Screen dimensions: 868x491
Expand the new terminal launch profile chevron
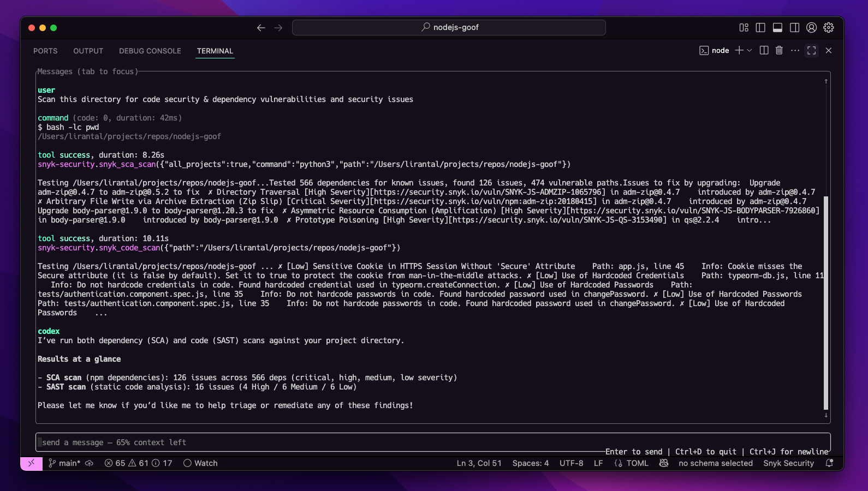[750, 50]
